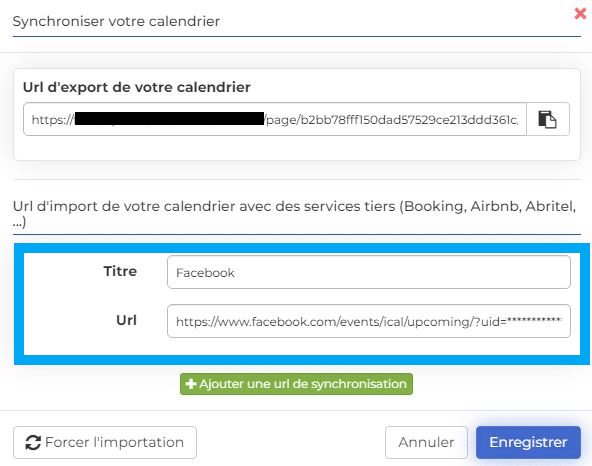
Task: Click the Synchroniser votre calendrier title
Action: pos(116,22)
